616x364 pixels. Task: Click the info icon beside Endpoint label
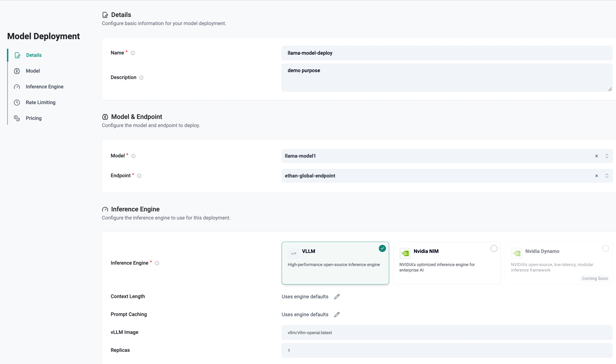(139, 176)
